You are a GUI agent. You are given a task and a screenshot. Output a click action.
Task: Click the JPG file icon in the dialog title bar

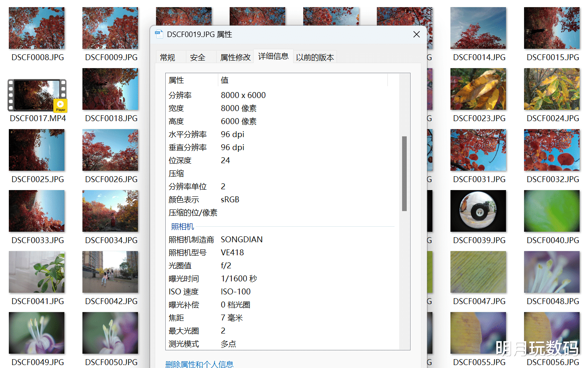[x=159, y=34]
